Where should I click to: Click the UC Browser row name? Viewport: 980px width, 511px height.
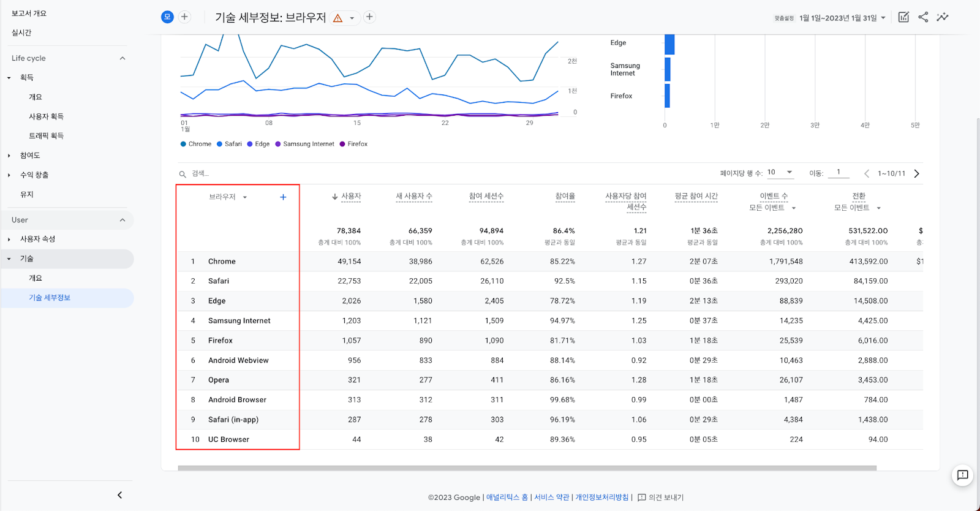click(x=228, y=440)
